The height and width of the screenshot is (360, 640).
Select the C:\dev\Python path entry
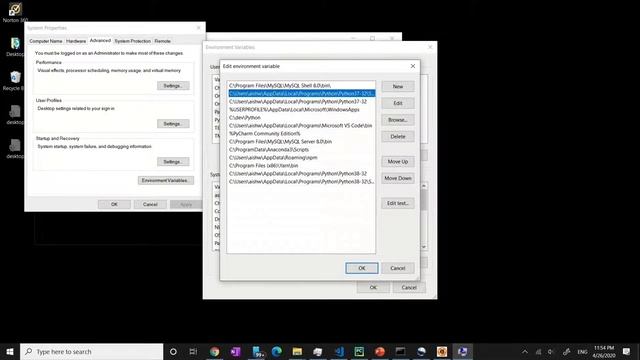301,118
